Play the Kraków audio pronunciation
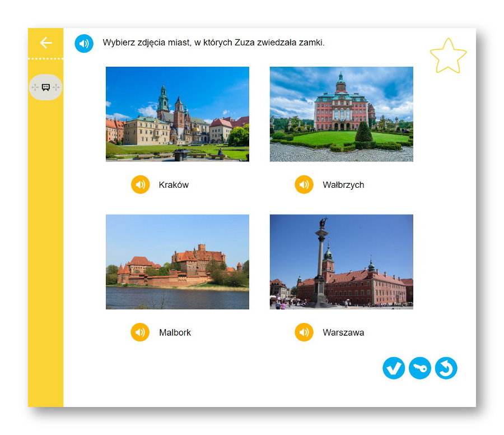The image size is (504, 435). pyautogui.click(x=141, y=184)
